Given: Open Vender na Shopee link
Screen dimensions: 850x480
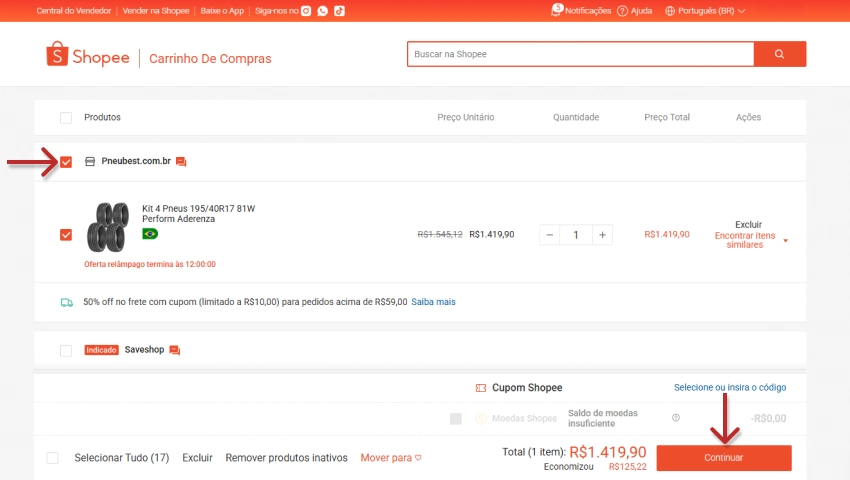Looking at the screenshot, I should (x=156, y=11).
